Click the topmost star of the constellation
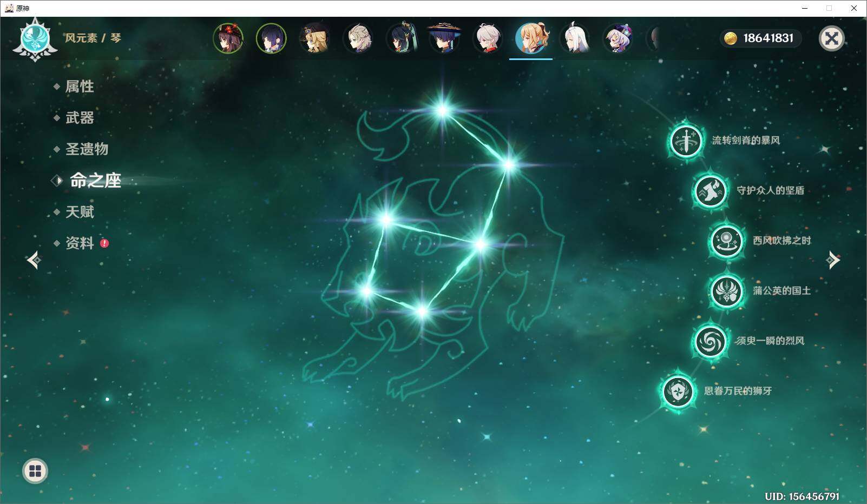 pos(443,111)
